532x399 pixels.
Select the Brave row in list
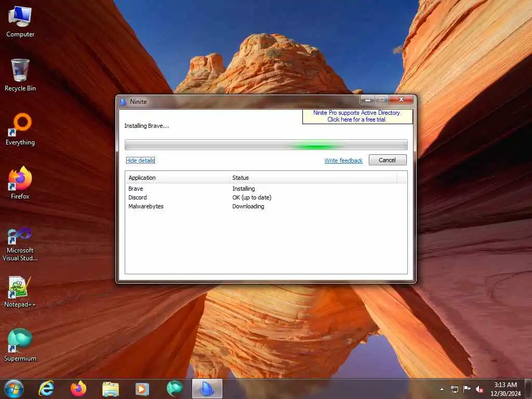coord(266,189)
